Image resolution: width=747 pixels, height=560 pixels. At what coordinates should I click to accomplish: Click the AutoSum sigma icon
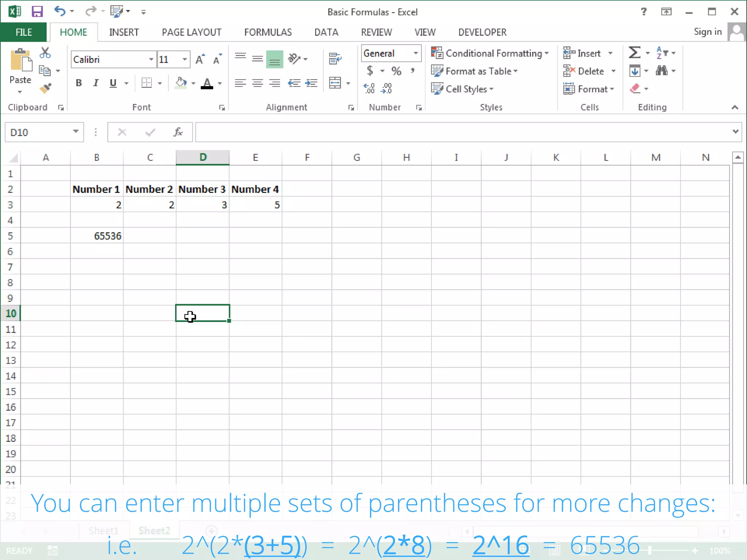point(634,53)
